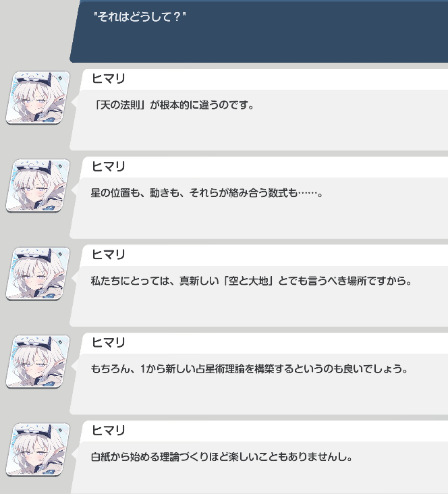The width and height of the screenshot is (448, 494).
Task: Click empty area of the 私たちにとっては message bubble
Action: coord(258,309)
